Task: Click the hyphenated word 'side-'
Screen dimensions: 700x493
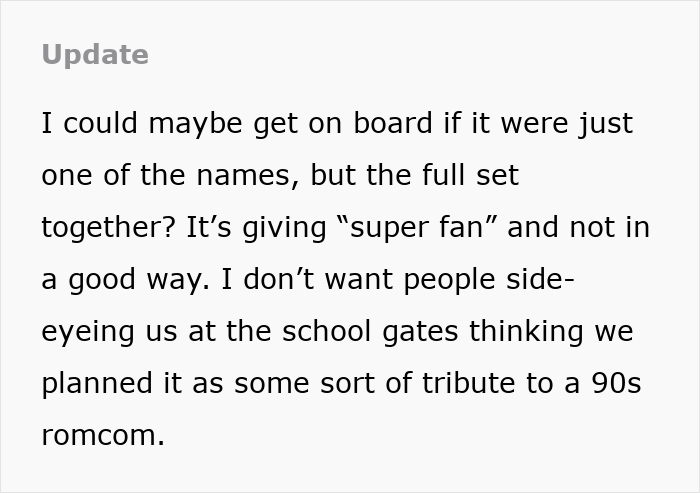Action: pos(540,279)
